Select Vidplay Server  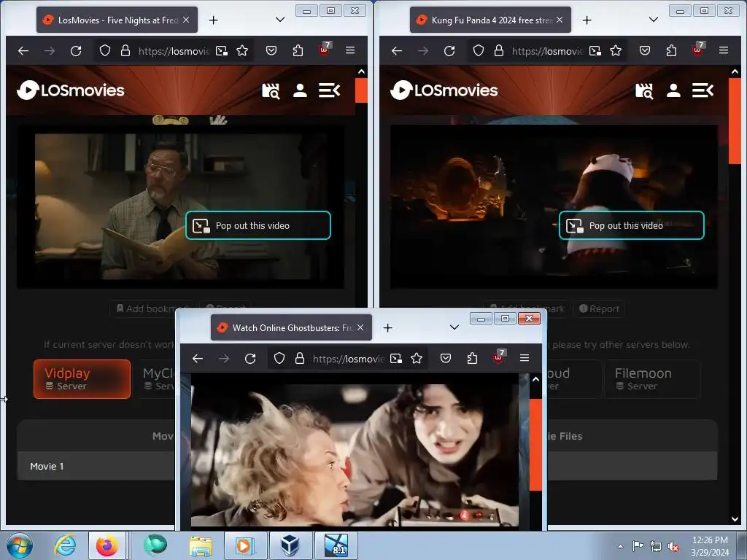82,379
